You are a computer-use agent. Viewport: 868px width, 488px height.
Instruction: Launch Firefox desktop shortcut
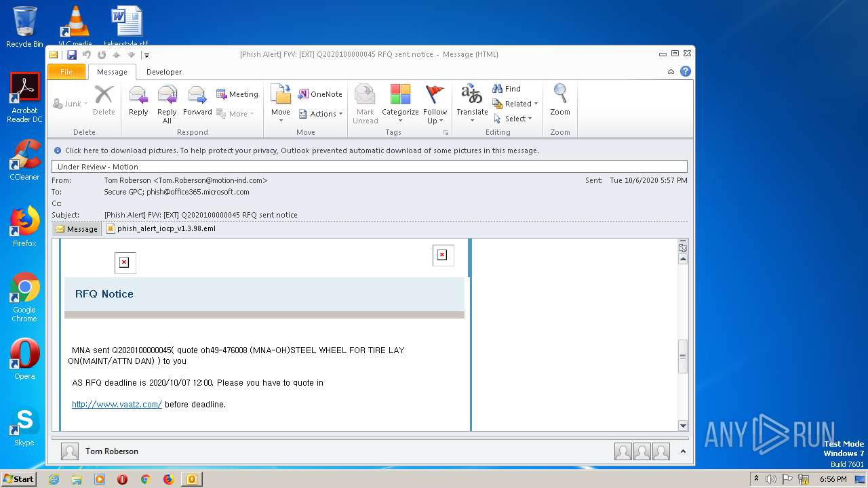(24, 226)
